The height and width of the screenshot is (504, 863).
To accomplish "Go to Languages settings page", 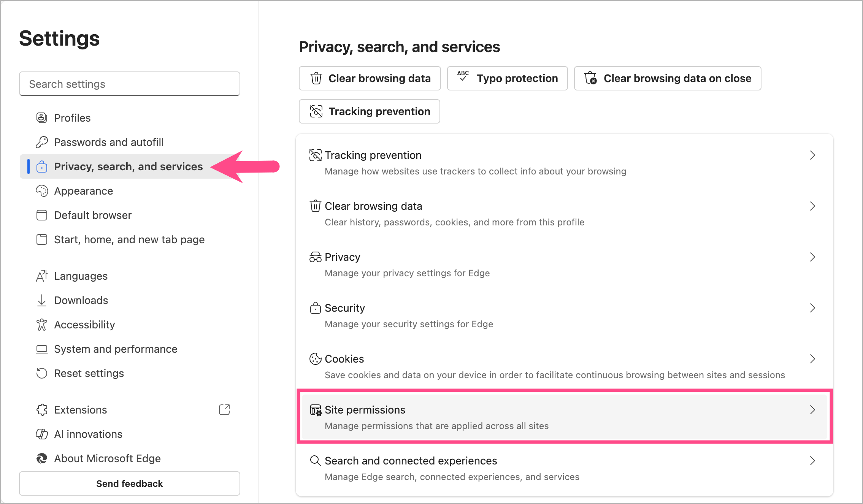I will [x=81, y=276].
